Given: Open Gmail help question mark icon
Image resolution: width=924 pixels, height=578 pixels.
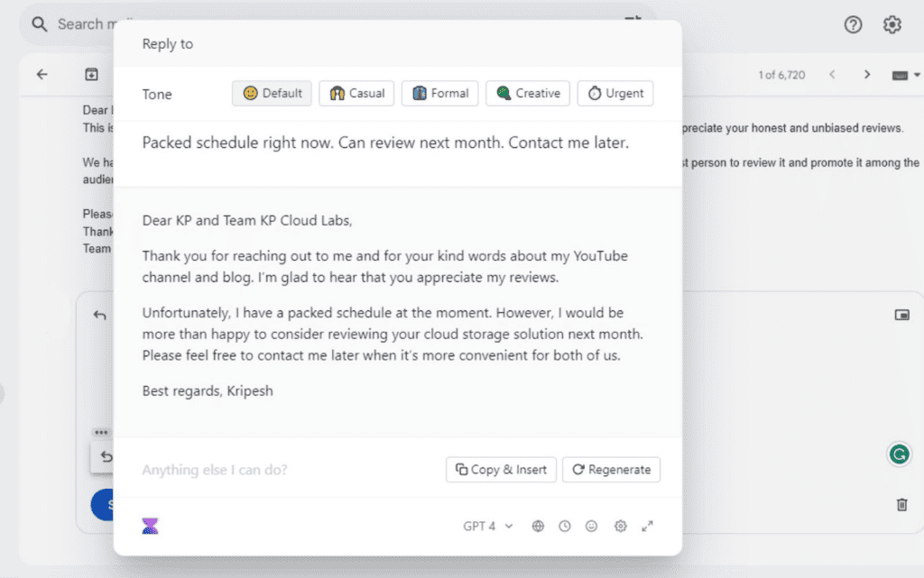Looking at the screenshot, I should pyautogui.click(x=853, y=24).
